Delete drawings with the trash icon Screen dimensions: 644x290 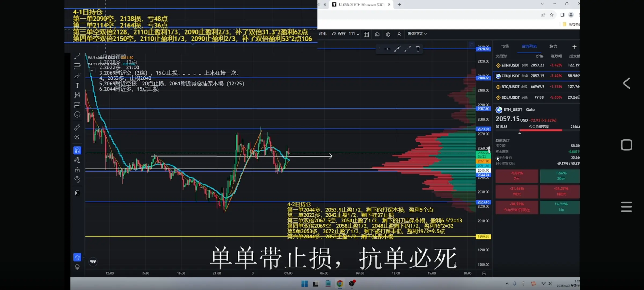[x=77, y=193]
